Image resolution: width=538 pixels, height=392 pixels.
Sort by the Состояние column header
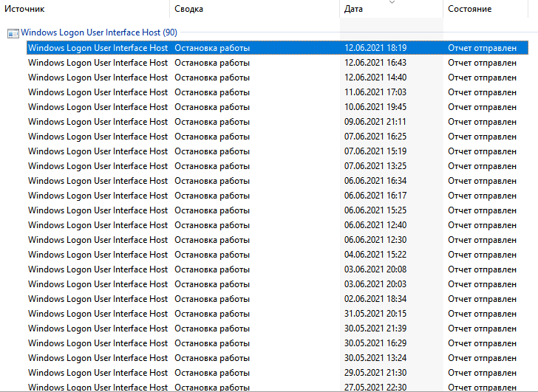coord(486,9)
